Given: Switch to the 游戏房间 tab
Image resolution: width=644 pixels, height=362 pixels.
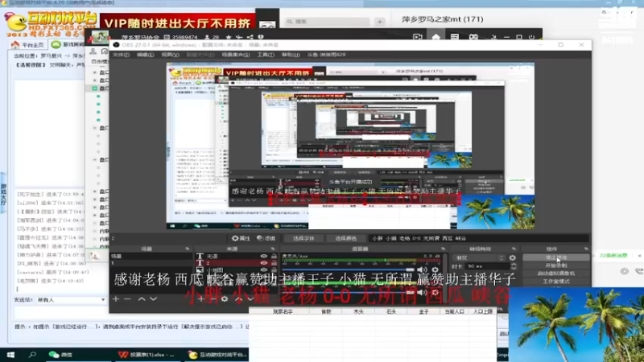Looking at the screenshot, I should point(68,44).
